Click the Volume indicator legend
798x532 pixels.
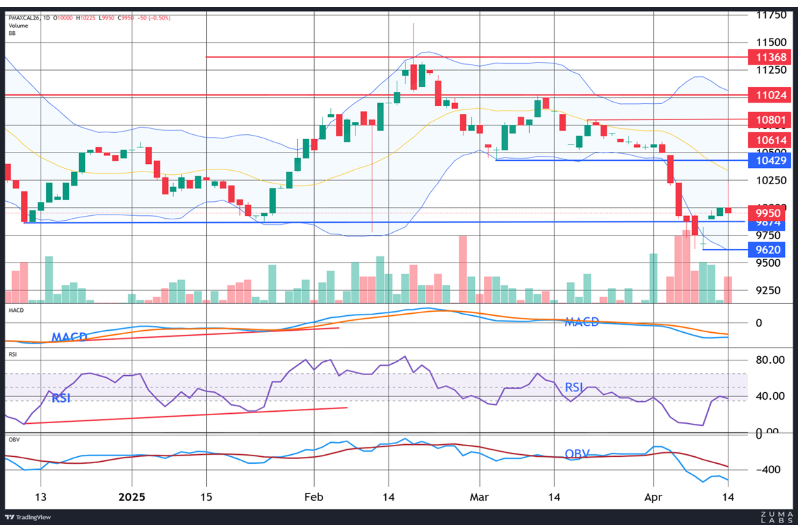click(x=18, y=26)
